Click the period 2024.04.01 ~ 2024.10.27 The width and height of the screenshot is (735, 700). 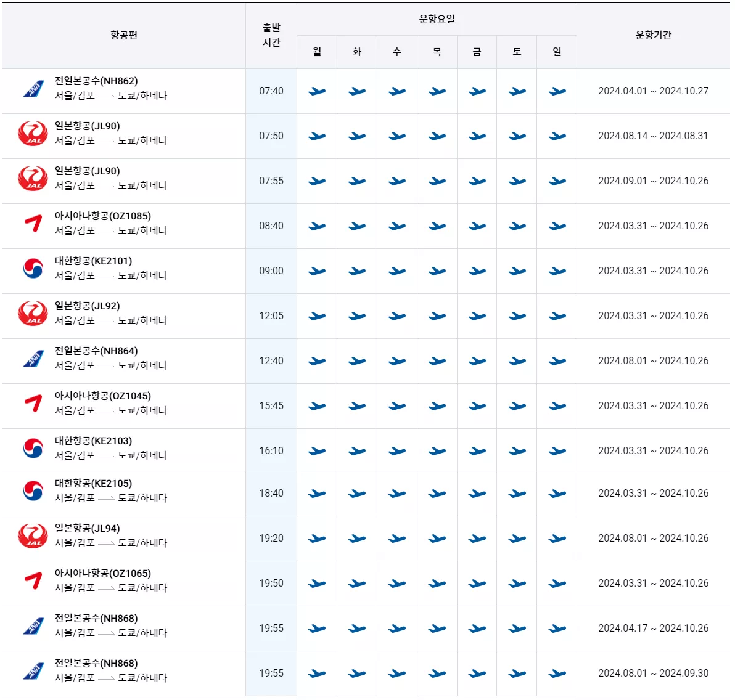pos(654,91)
